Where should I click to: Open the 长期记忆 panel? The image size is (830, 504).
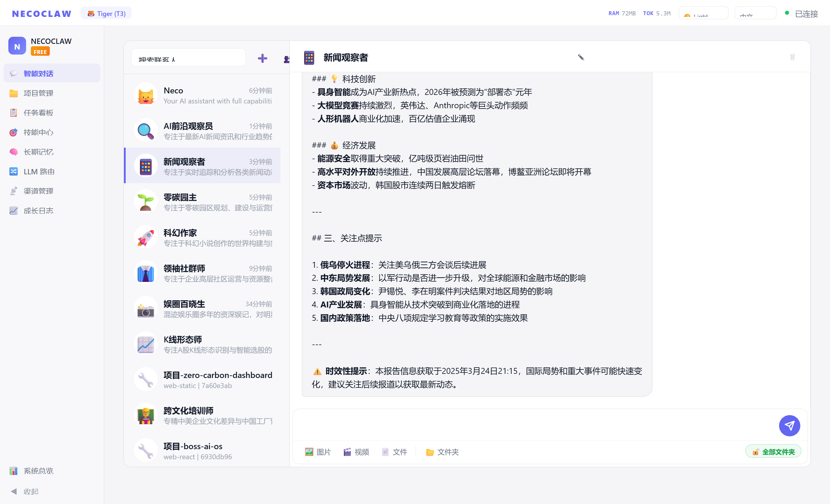click(38, 151)
